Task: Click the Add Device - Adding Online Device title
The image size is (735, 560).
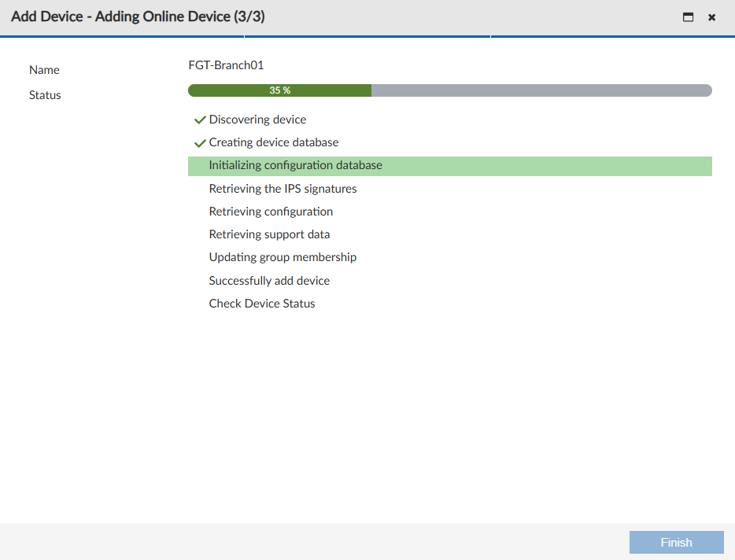Action: tap(140, 16)
